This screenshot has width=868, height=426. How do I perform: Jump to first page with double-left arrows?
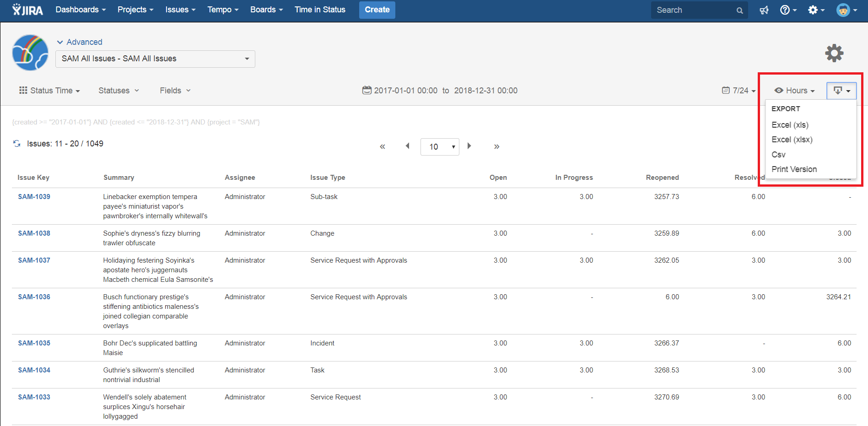[382, 147]
